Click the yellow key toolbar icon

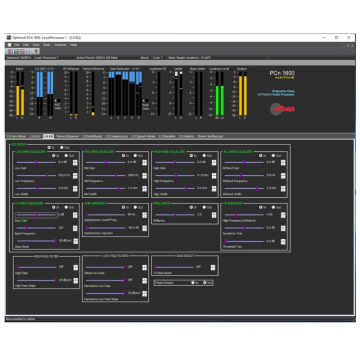36,51
